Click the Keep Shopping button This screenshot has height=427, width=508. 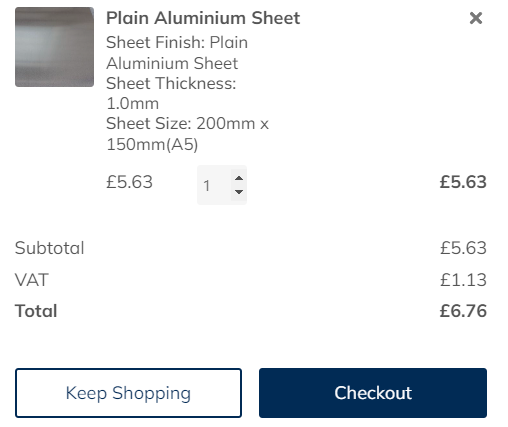tap(128, 393)
